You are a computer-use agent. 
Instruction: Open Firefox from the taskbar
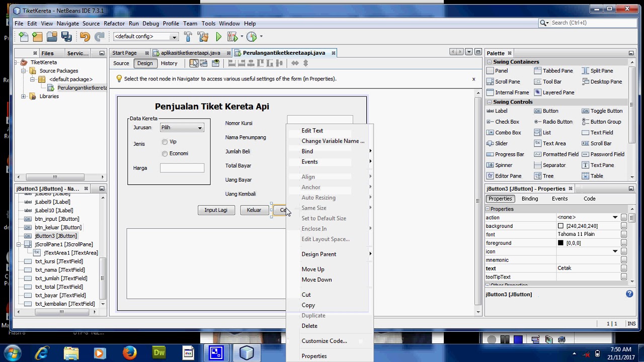coord(129,353)
